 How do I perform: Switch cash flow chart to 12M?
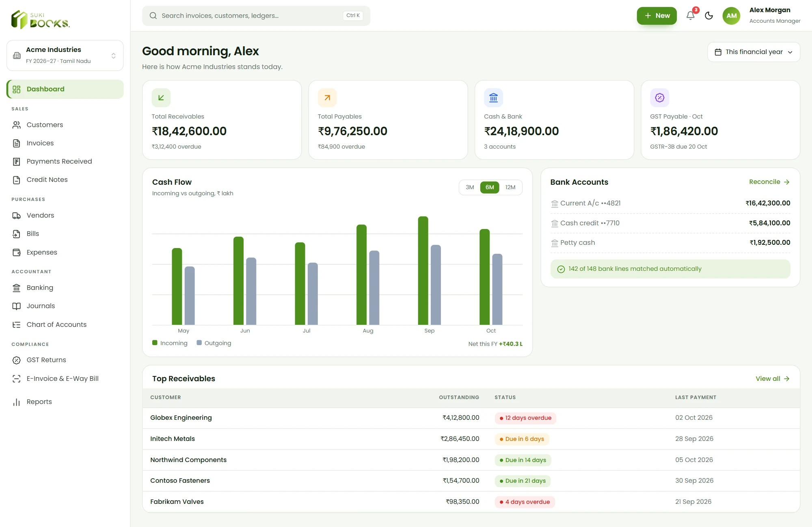coord(510,187)
